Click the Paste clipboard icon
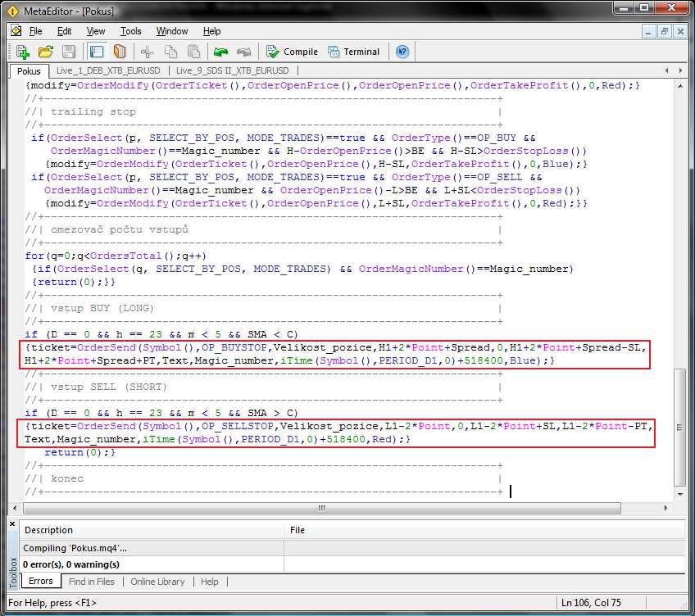Screen dimensions: 695x616 tap(193, 52)
